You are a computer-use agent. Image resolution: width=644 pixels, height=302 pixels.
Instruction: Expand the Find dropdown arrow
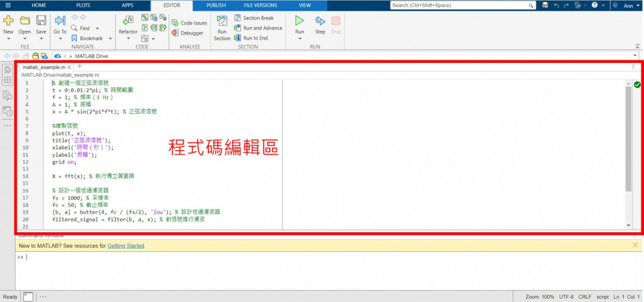97,28
